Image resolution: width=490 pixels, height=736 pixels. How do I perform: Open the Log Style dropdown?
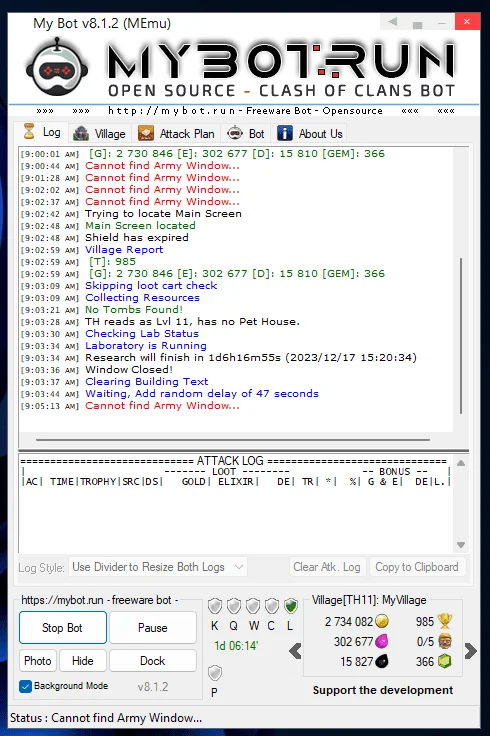pos(158,567)
